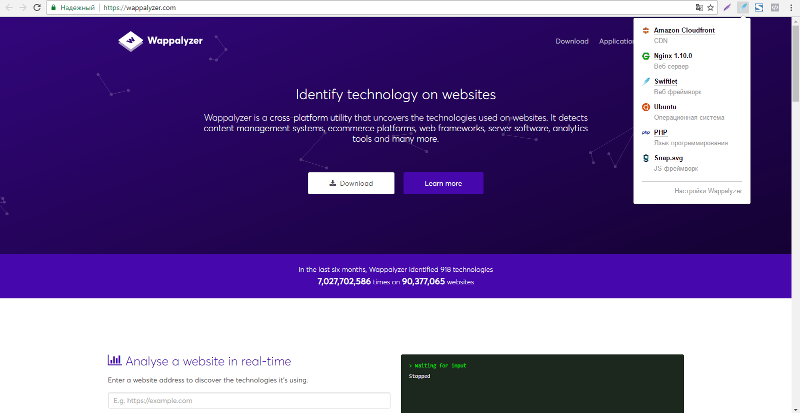Click the PHP logo icon in popup
The height and width of the screenshot is (413, 800).
646,133
